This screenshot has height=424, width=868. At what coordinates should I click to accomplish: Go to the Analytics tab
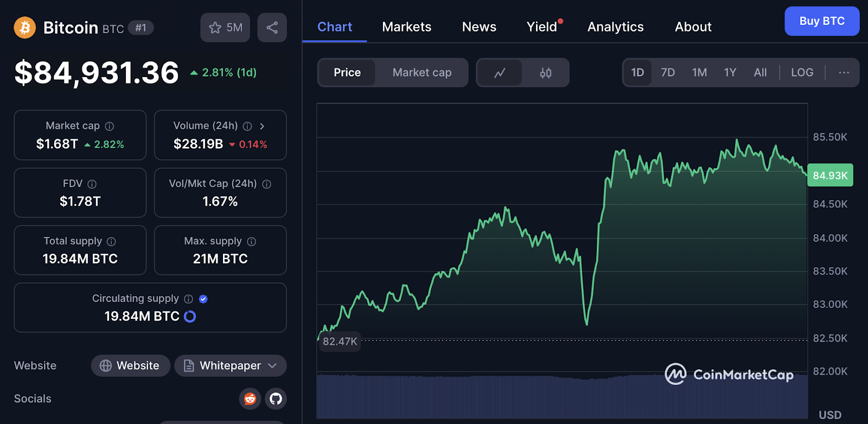(x=615, y=27)
